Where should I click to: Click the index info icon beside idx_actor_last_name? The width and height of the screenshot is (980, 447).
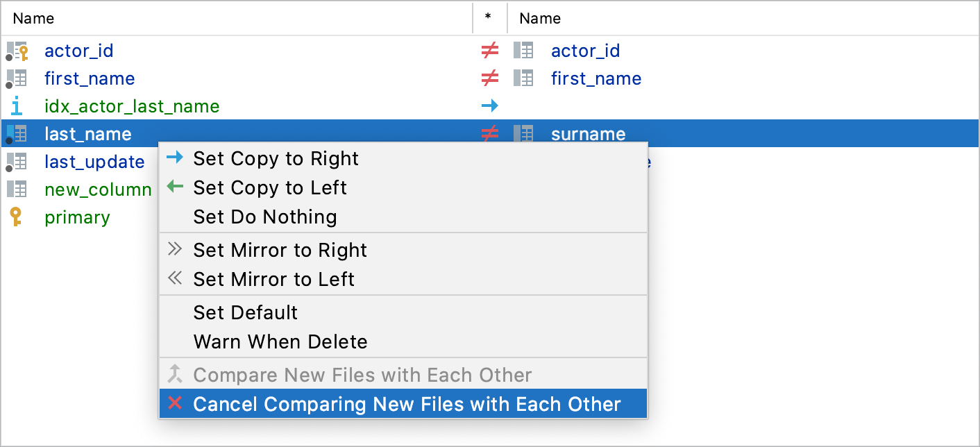pyautogui.click(x=18, y=106)
